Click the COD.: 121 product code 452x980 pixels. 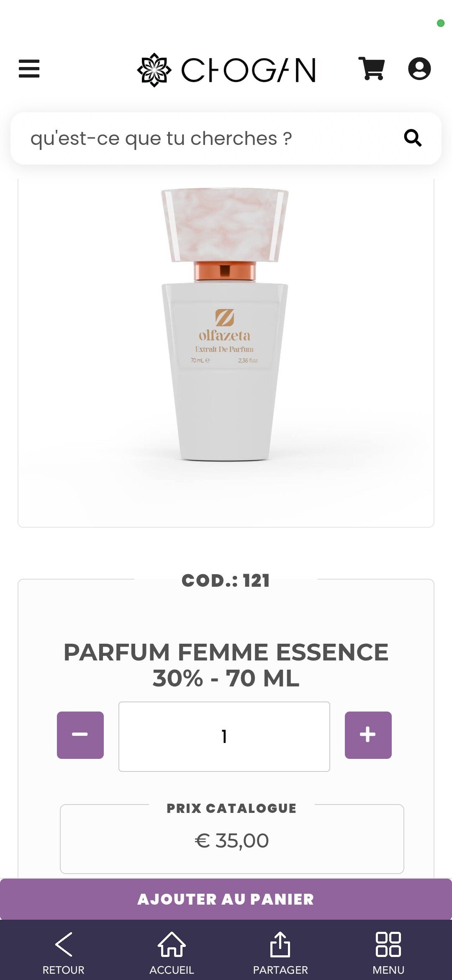click(x=226, y=580)
